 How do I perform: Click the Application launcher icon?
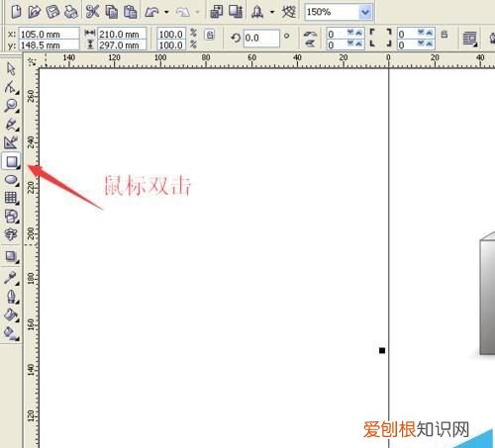257,13
